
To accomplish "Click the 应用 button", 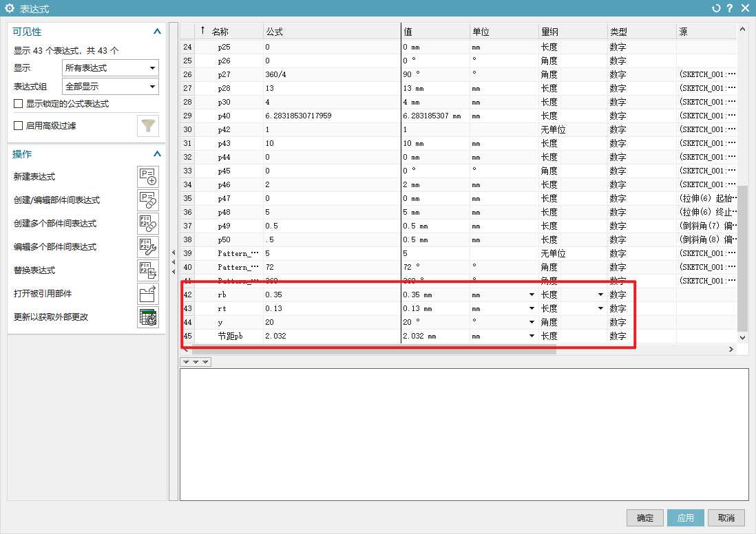I will (686, 518).
